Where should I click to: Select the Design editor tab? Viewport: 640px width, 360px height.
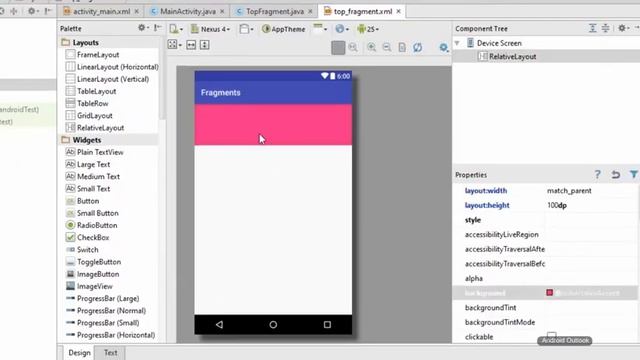pos(79,353)
